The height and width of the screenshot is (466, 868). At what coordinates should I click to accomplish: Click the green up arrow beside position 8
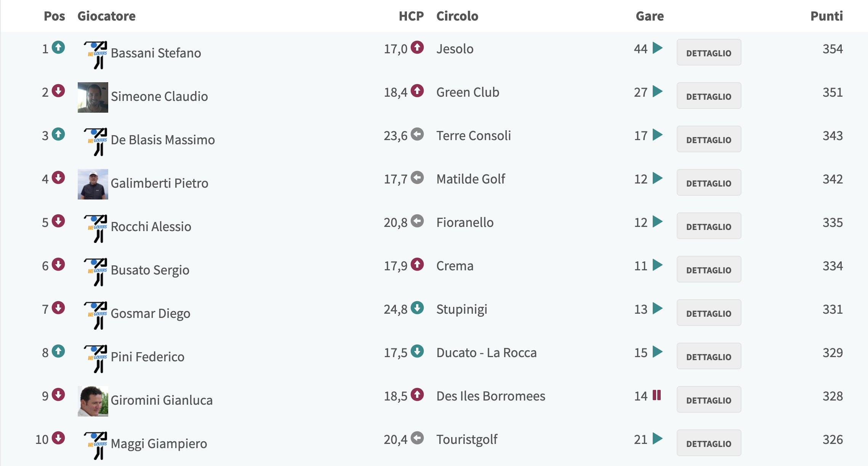tap(58, 351)
